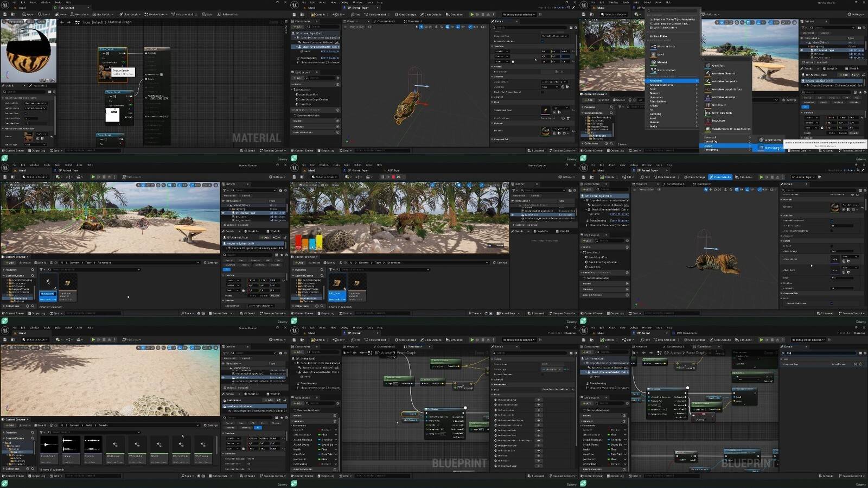Open Legacy submenu in the Animation submenu

(725, 145)
